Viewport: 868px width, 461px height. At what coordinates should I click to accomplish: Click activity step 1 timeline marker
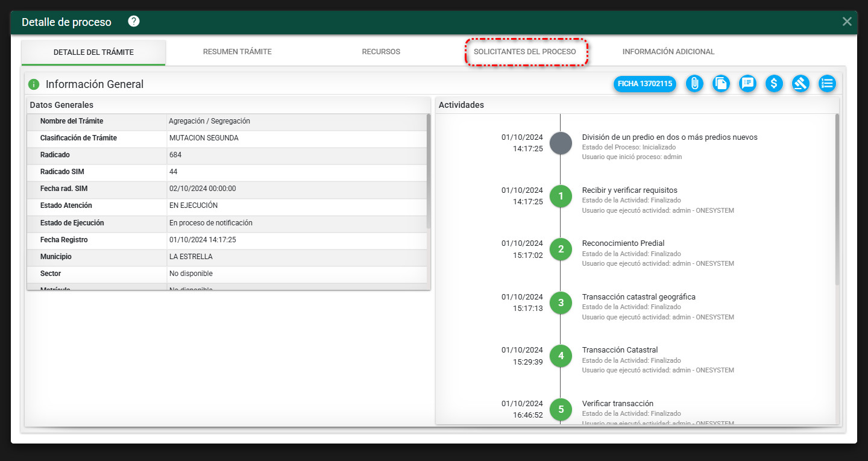click(x=561, y=196)
